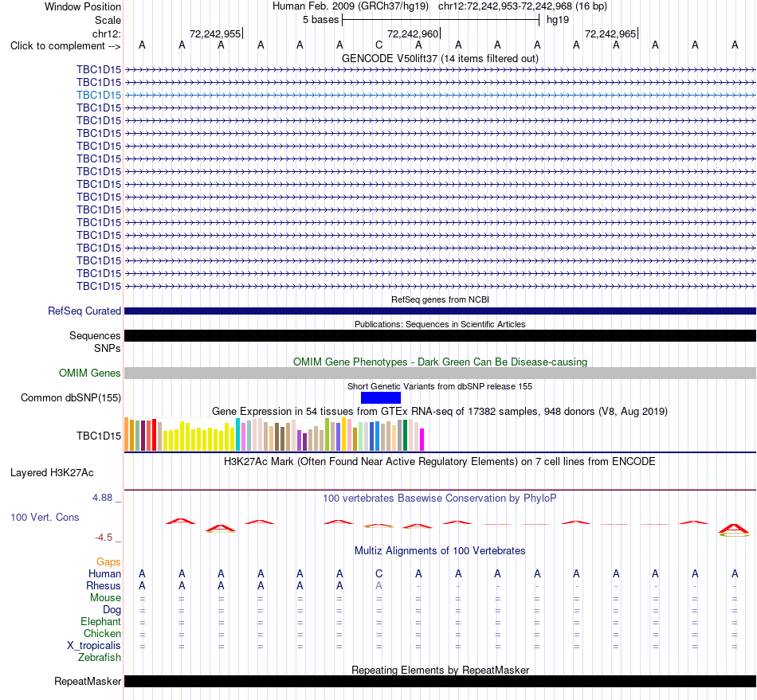Viewport: 757px width, 700px height.
Task: Click the Chicken species label
Action: tap(102, 633)
